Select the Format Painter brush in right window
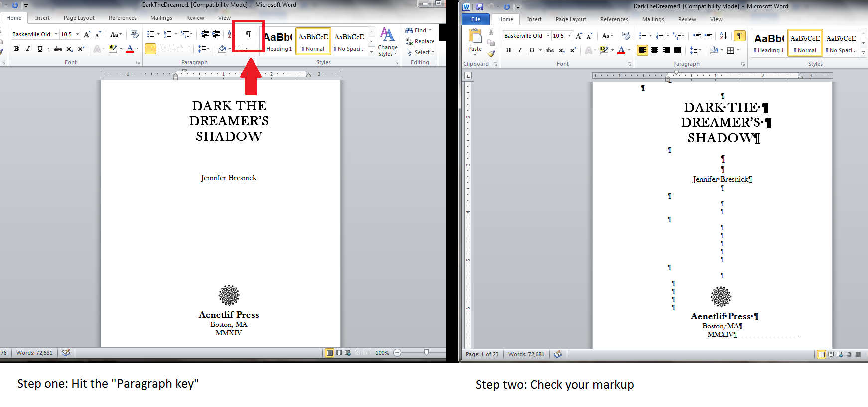The width and height of the screenshot is (868, 407). (491, 54)
